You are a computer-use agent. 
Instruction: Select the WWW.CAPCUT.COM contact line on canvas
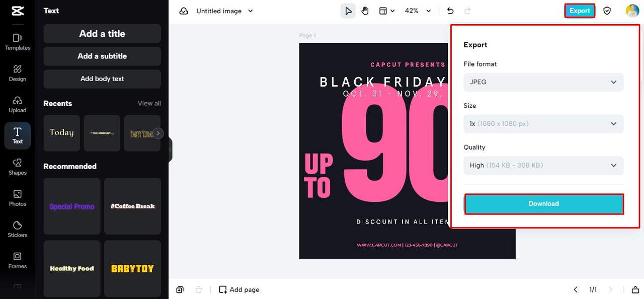click(x=408, y=245)
